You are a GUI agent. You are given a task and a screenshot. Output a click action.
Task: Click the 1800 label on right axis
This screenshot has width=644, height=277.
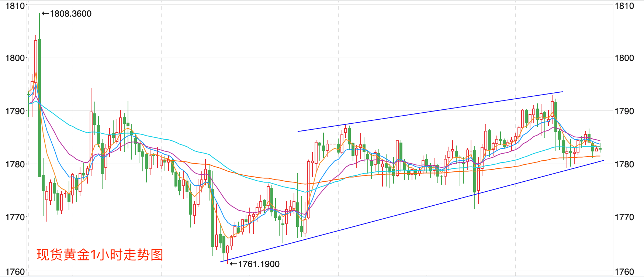coord(624,58)
